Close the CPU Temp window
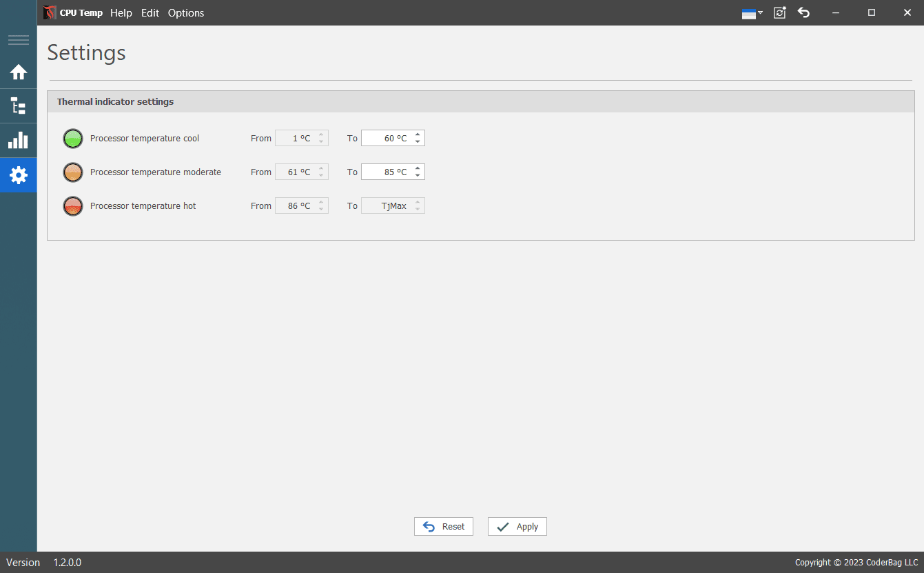 (x=907, y=12)
